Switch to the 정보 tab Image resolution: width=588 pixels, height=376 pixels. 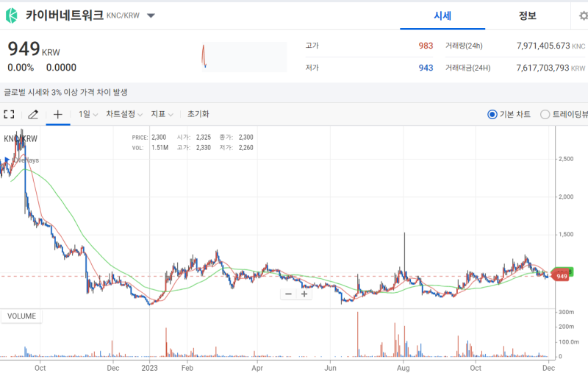[527, 15]
